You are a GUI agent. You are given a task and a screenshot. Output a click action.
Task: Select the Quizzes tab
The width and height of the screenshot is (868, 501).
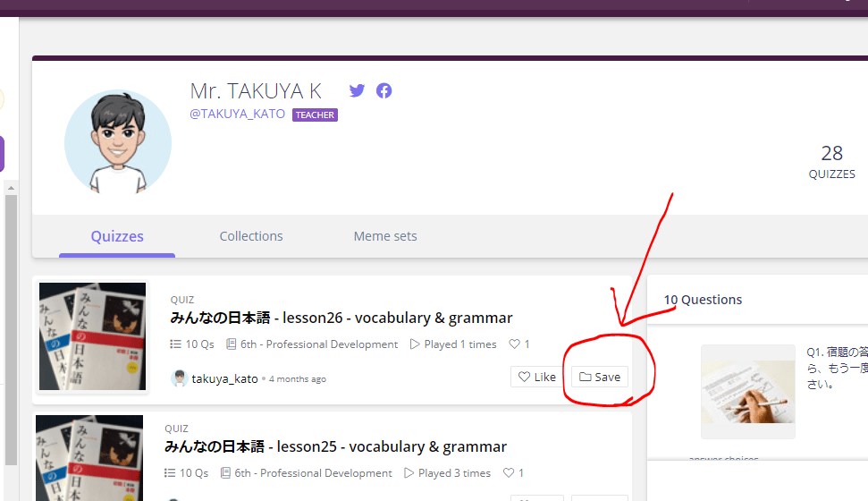click(x=117, y=237)
